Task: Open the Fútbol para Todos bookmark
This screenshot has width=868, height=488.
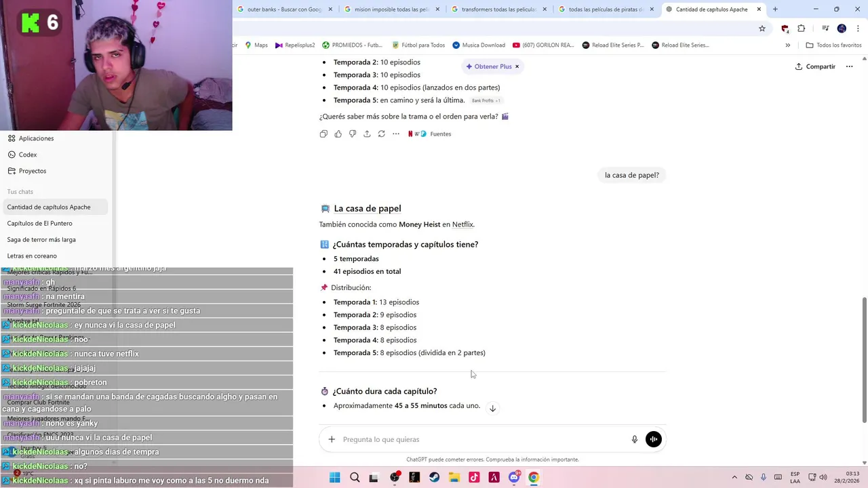Action: [x=418, y=45]
